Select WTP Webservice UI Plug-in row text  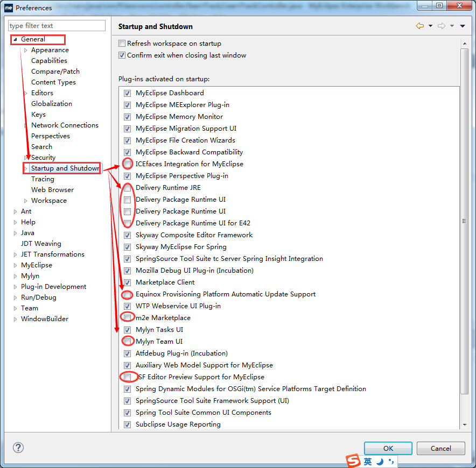pyautogui.click(x=178, y=306)
